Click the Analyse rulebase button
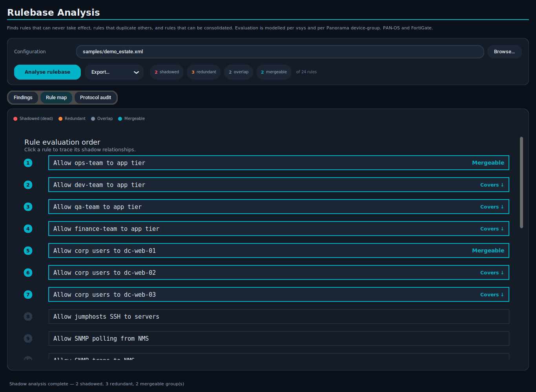 (x=47, y=72)
